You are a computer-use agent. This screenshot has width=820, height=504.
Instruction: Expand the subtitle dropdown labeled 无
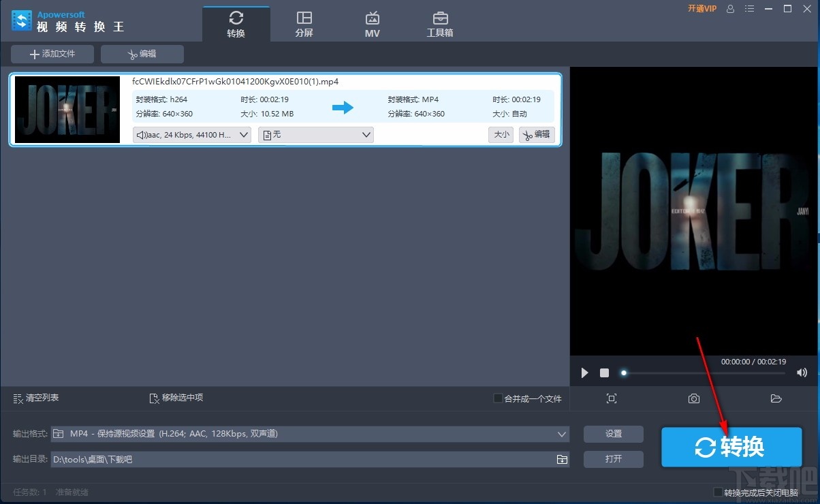tap(315, 134)
